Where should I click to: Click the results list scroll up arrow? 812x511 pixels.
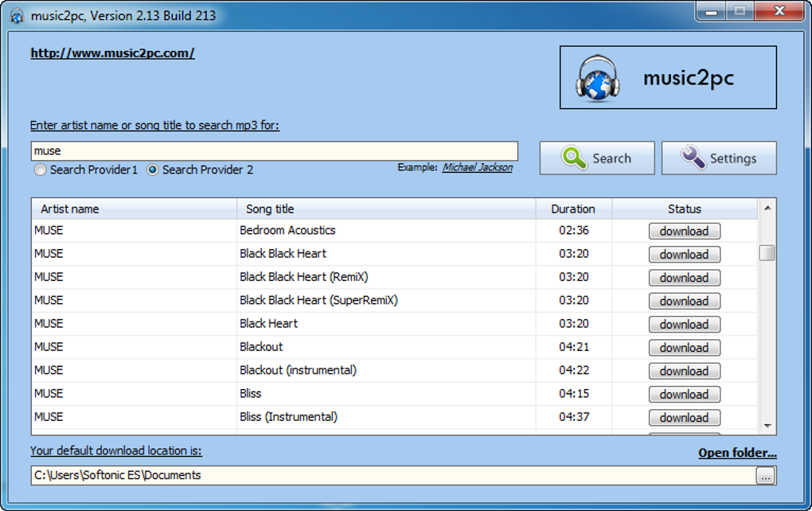tap(767, 208)
